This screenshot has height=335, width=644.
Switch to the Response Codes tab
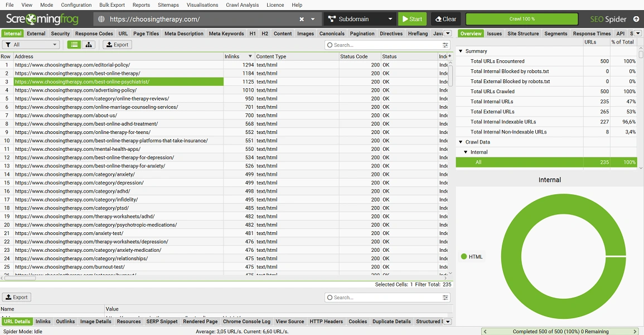(x=94, y=33)
